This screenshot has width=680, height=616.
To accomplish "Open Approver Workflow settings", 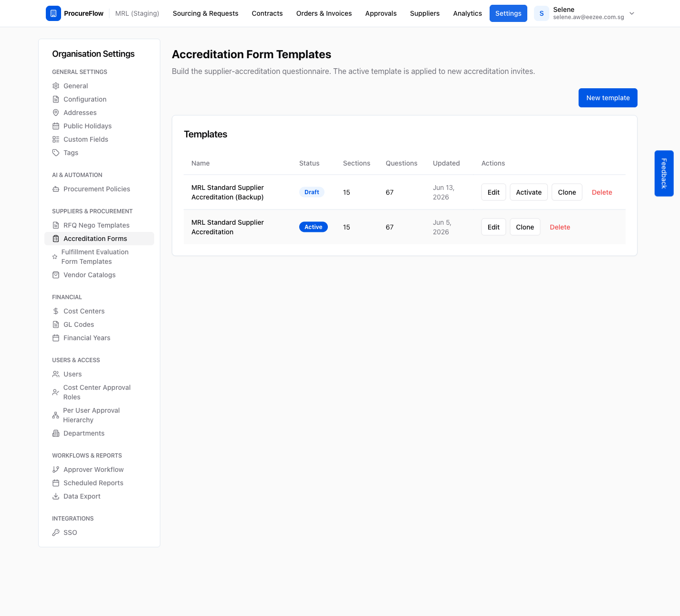I will (x=99, y=470).
